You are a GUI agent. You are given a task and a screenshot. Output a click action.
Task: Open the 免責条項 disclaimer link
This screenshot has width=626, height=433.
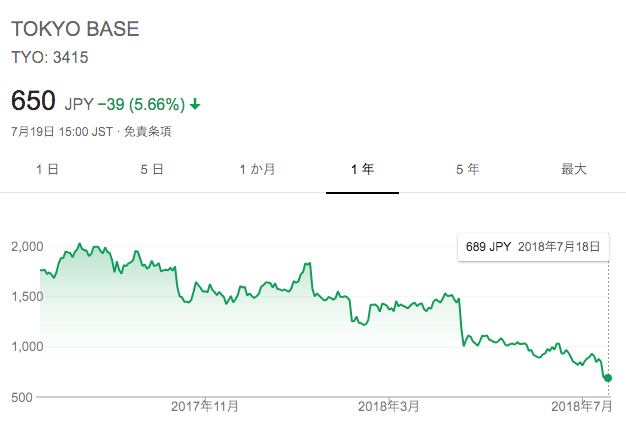(x=147, y=132)
